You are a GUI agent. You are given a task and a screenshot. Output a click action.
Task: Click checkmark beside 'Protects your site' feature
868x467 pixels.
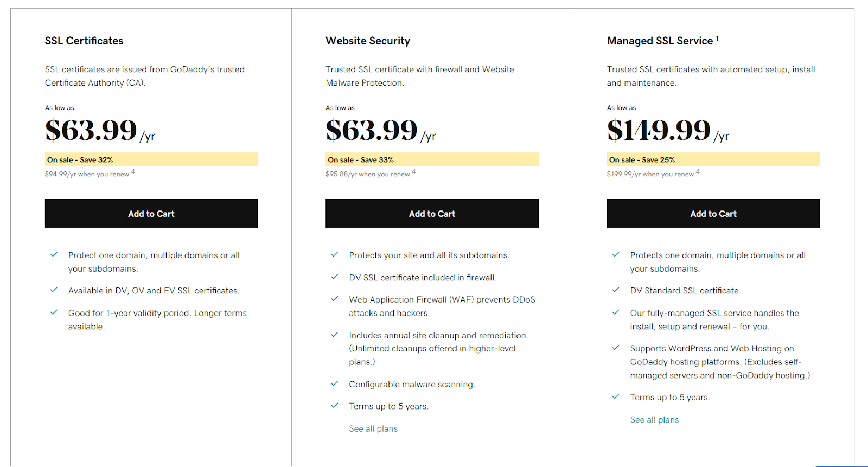(x=335, y=254)
